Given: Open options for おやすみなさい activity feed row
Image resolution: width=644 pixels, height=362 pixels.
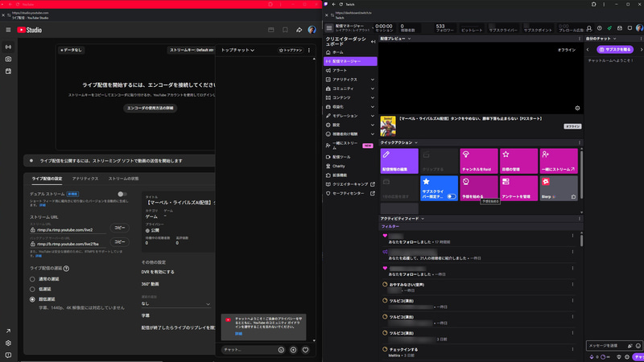Looking at the screenshot, I should pos(572,285).
